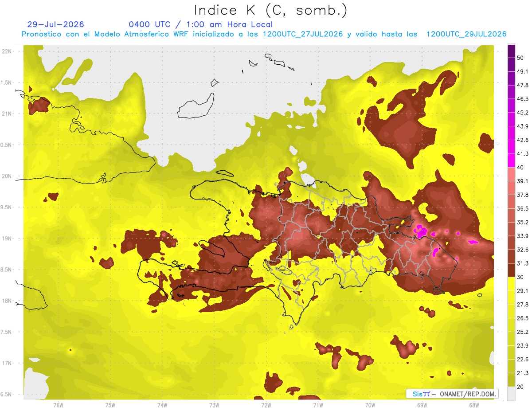This screenshot has width=532, height=411.
Task: Click the legend value '23.9'
Action: (x=523, y=345)
